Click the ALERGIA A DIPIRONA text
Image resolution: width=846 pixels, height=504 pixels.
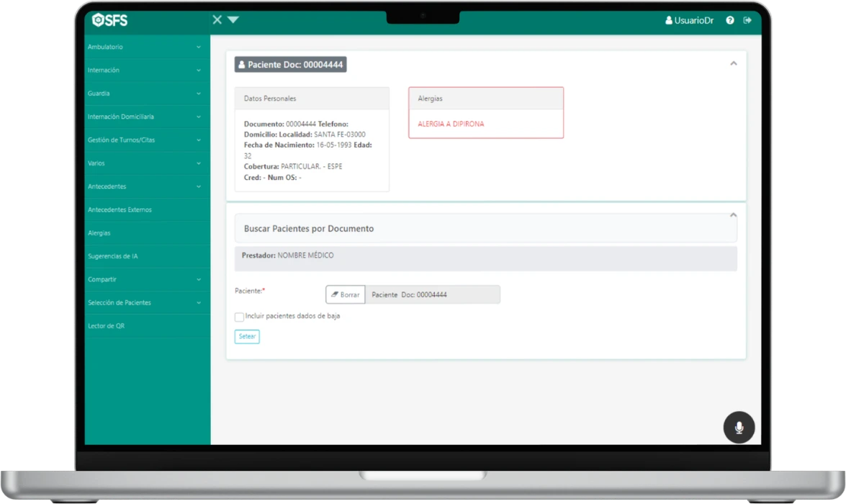[x=451, y=124]
